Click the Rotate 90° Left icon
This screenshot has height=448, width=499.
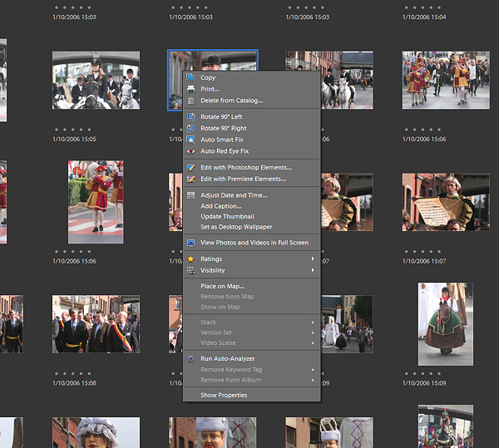click(x=190, y=117)
